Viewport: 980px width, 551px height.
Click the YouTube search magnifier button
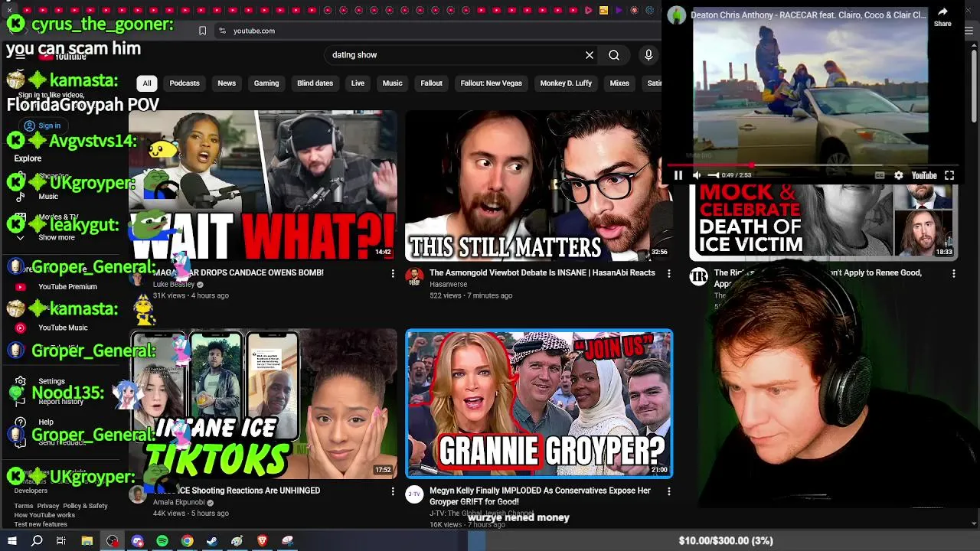click(614, 55)
